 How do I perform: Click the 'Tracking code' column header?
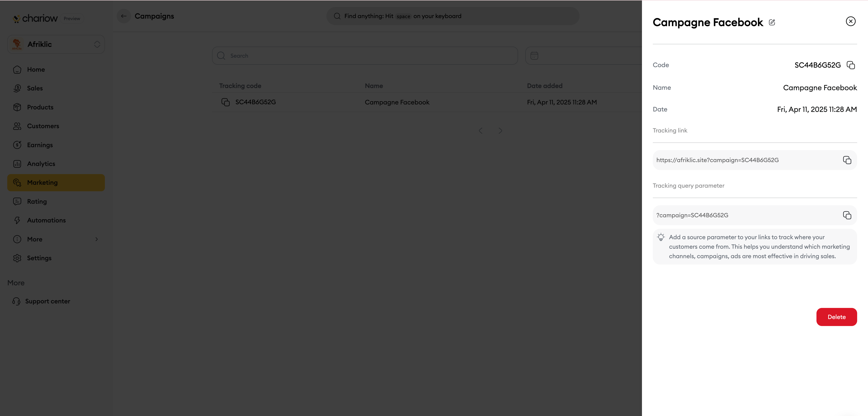point(240,86)
